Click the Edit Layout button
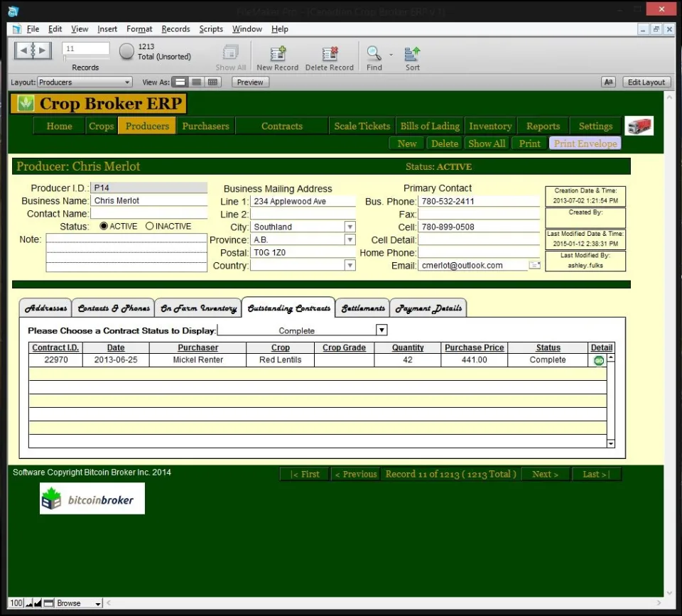 point(646,82)
